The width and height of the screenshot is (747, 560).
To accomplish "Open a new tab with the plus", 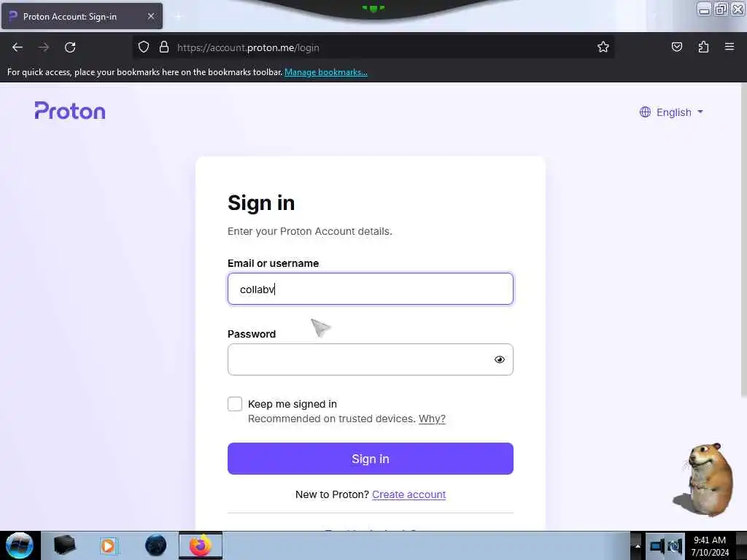I will (x=178, y=17).
